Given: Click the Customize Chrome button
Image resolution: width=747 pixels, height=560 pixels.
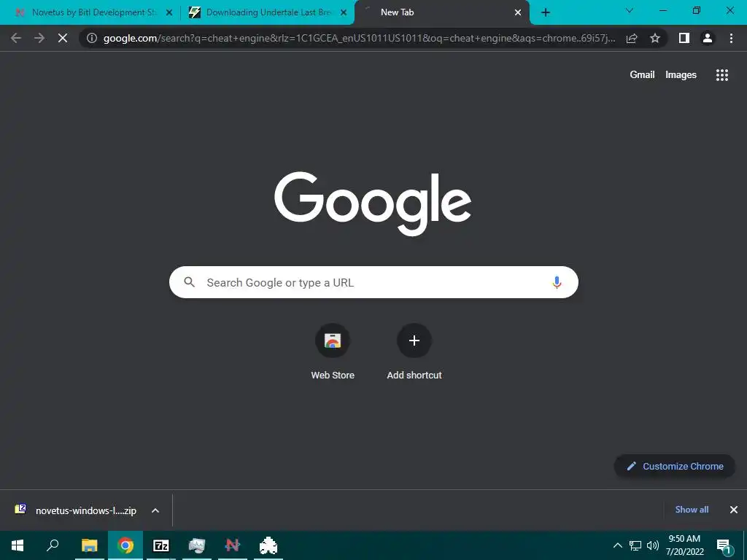Looking at the screenshot, I should [675, 466].
